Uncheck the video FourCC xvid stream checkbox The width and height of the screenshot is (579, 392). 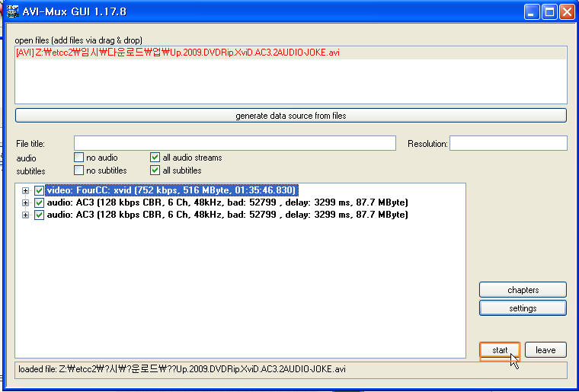tap(39, 190)
